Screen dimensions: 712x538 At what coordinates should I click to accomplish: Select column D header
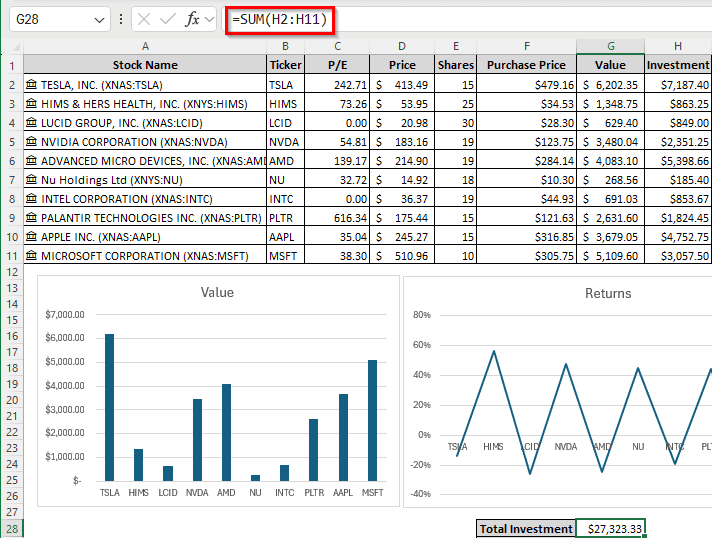402,46
